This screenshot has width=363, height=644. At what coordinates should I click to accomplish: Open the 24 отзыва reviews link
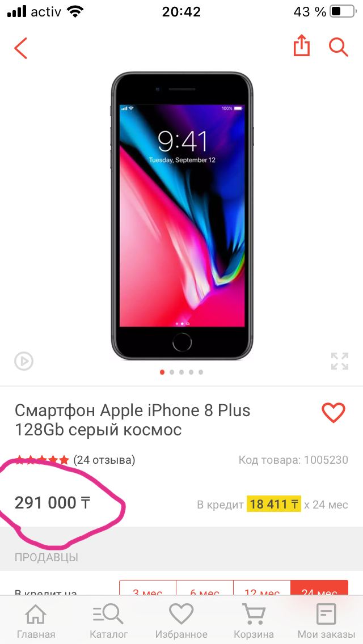pyautogui.click(x=104, y=460)
